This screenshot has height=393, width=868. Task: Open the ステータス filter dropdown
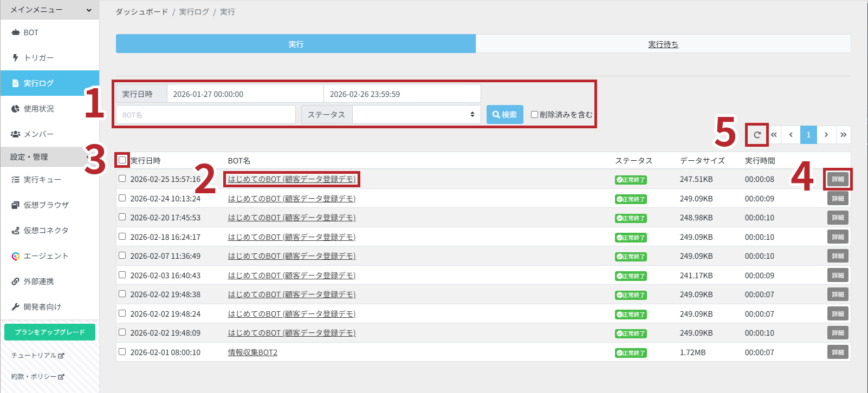coord(416,115)
